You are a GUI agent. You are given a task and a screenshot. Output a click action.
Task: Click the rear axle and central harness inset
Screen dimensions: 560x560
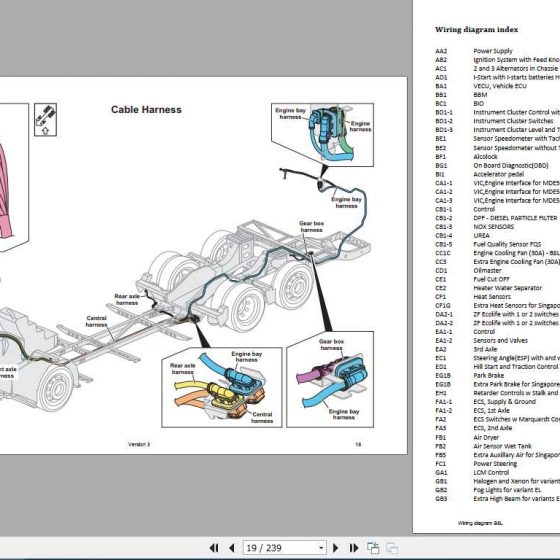222,388
